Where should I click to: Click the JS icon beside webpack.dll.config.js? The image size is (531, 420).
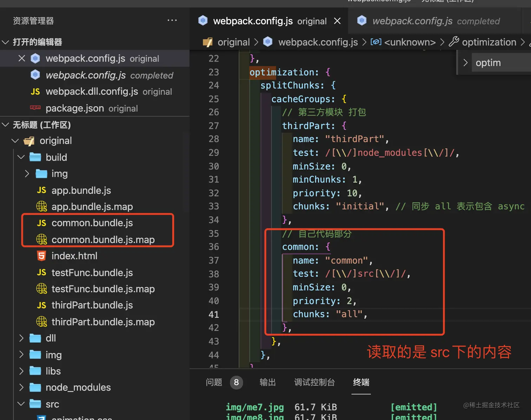pos(35,92)
